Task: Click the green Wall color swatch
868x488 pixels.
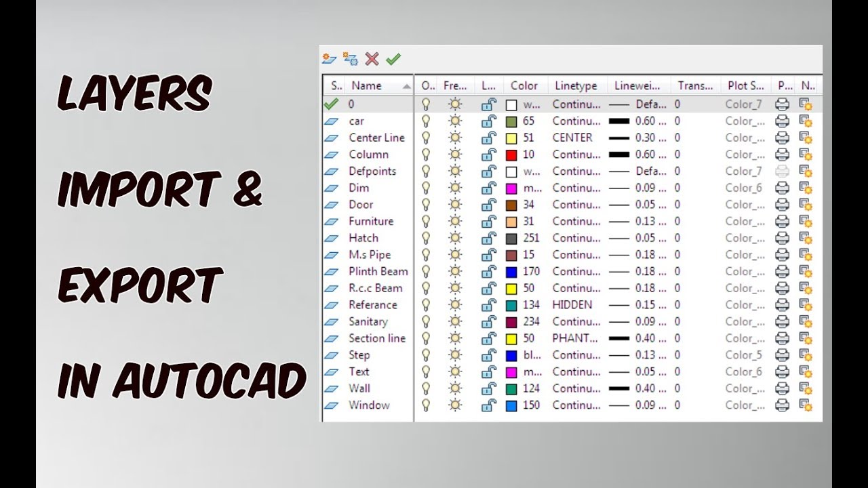Action: coord(511,389)
